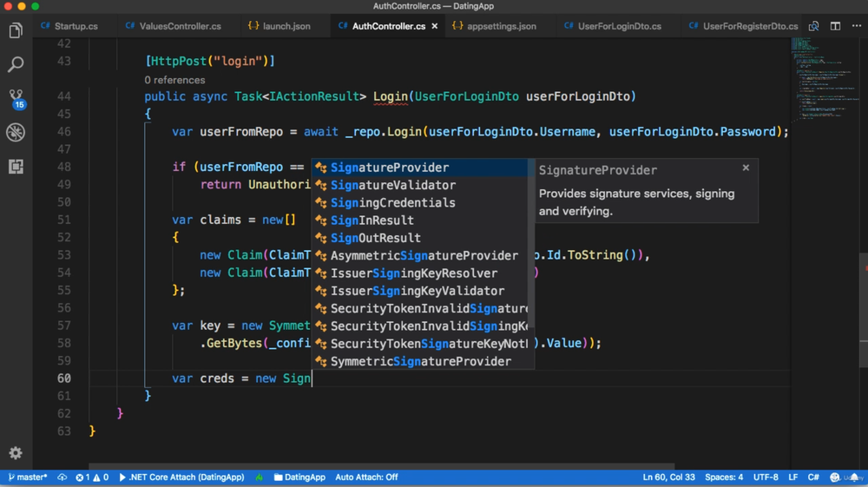
Task: Open the Extensions view in activity bar
Action: tap(16, 167)
